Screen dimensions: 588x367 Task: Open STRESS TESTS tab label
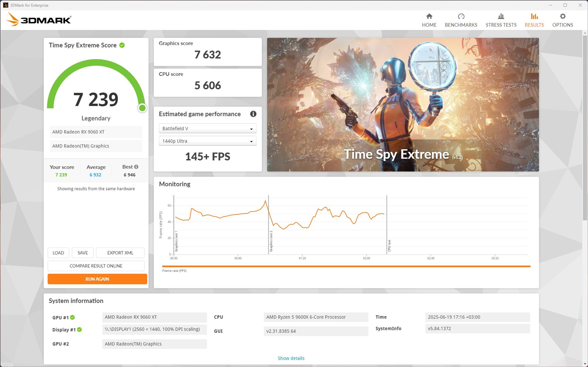pyautogui.click(x=501, y=25)
